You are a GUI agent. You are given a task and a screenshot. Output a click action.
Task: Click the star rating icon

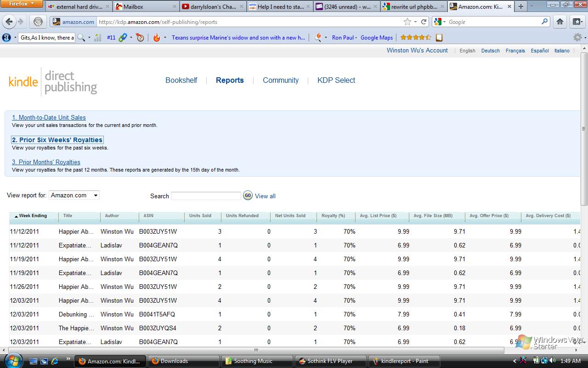tap(415, 38)
